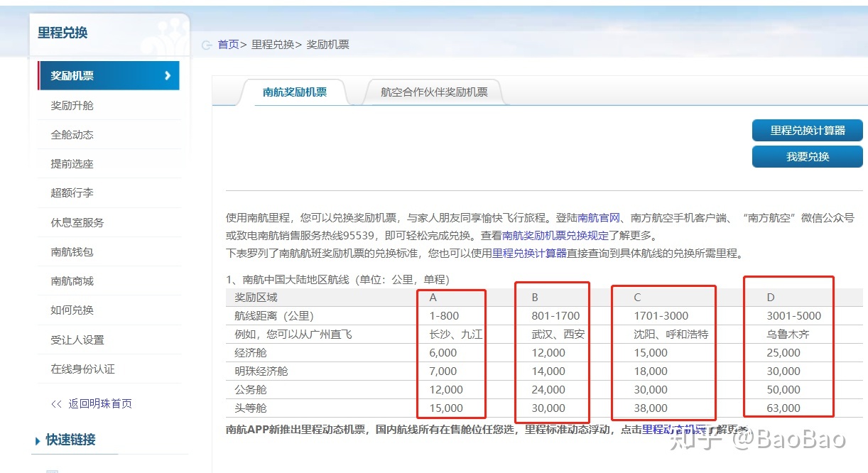Click 经济舱 row label
Screen dimensions: 868x473
[250, 352]
